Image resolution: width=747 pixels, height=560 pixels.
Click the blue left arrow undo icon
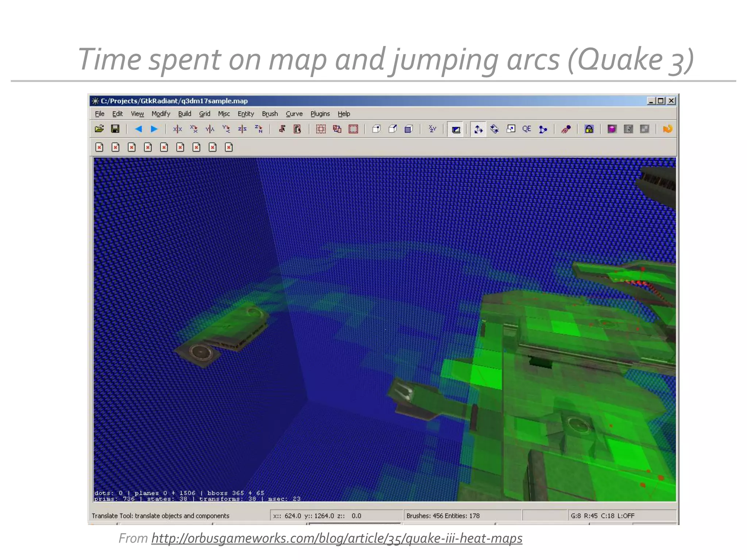138,129
